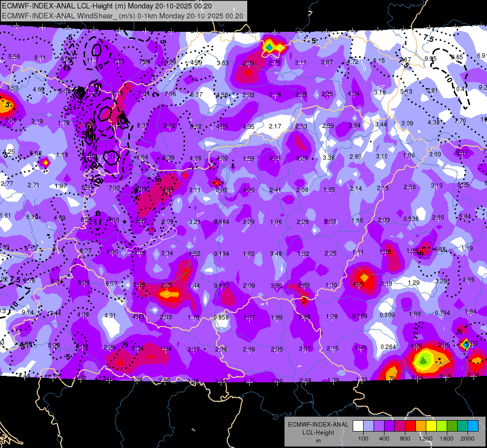Click the "1200" legend scale label
The image size is (487, 448).
click(425, 439)
